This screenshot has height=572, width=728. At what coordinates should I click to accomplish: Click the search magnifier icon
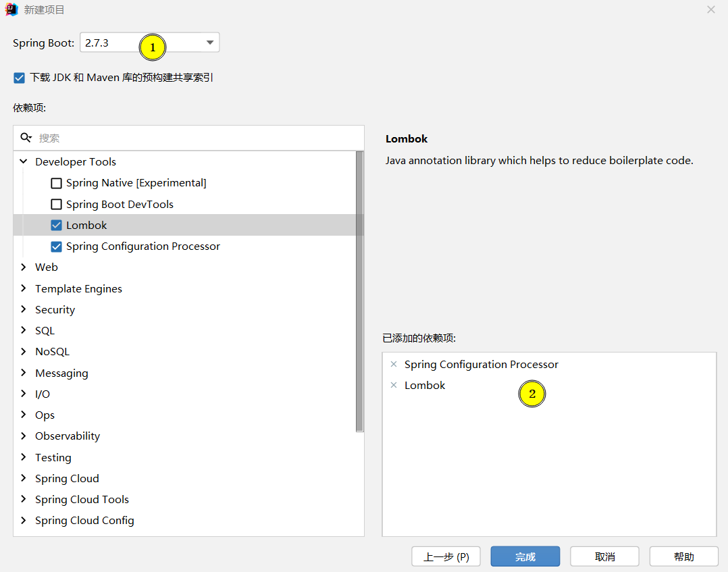pos(26,137)
